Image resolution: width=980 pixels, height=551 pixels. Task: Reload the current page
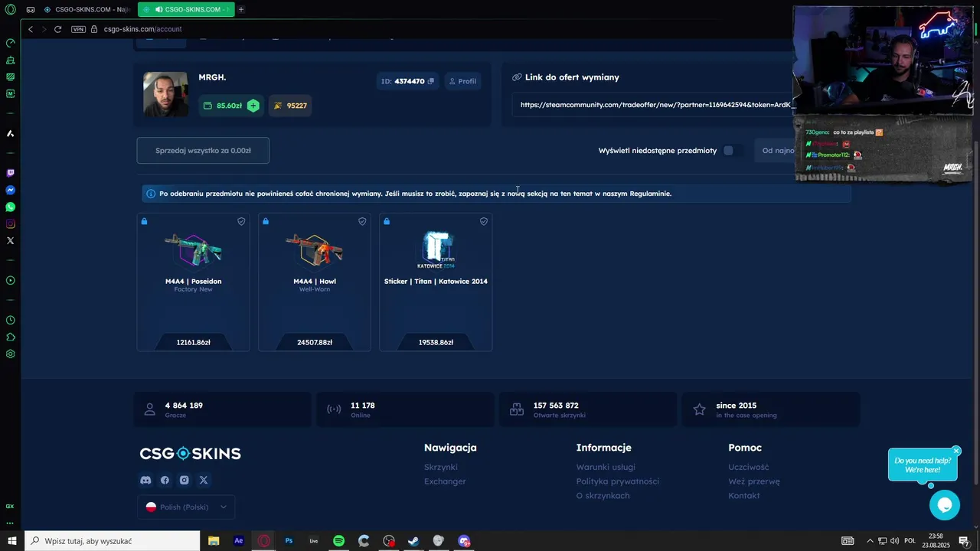click(57, 29)
